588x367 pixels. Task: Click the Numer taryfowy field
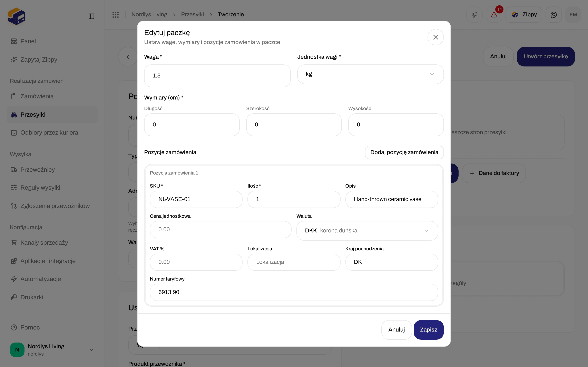294,292
